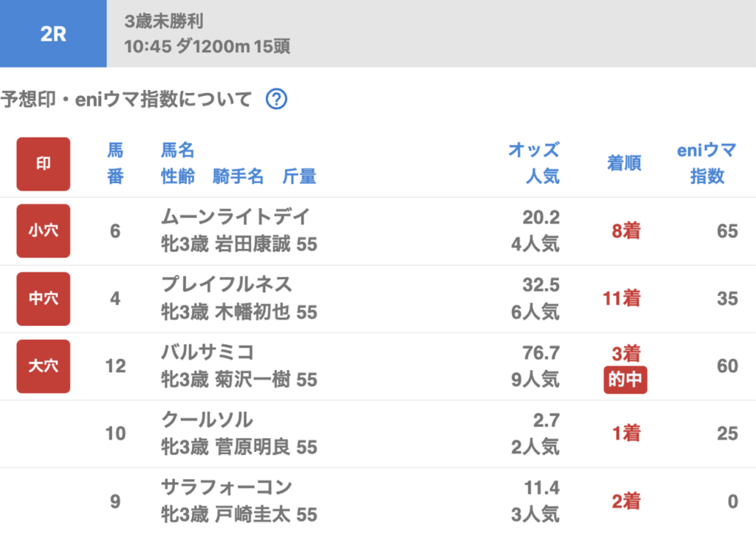Click the 的中 hit badge
756x534 pixels.
pos(625,381)
